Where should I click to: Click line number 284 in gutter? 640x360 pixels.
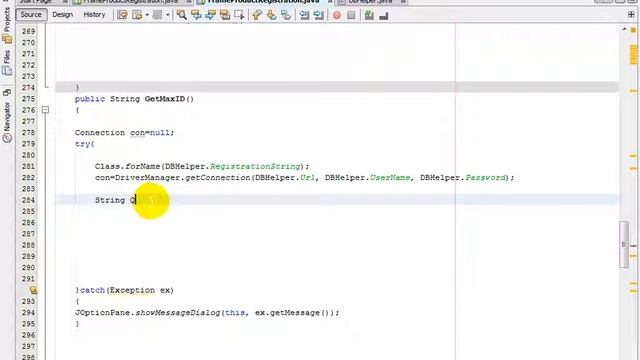tap(29, 200)
